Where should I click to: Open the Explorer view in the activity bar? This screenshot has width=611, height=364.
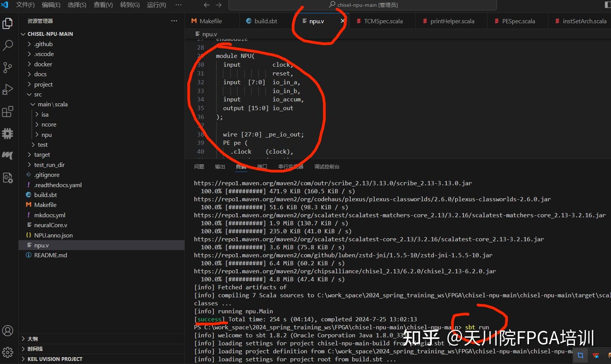(x=8, y=23)
